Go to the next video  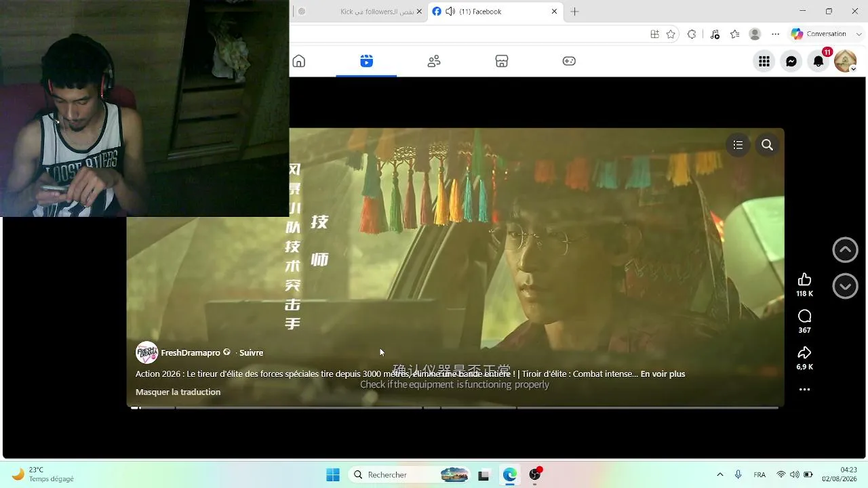pos(845,286)
